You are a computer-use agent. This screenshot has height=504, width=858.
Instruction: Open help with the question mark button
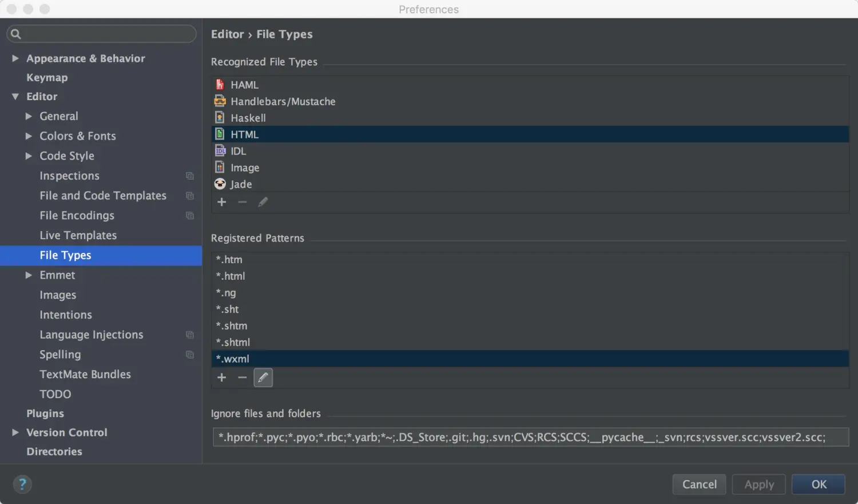pos(22,485)
